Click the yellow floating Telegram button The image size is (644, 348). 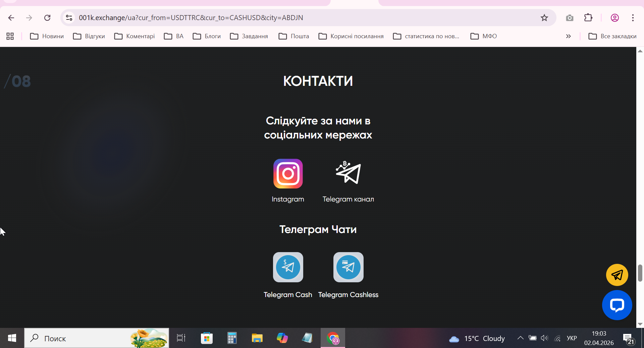coord(617,275)
